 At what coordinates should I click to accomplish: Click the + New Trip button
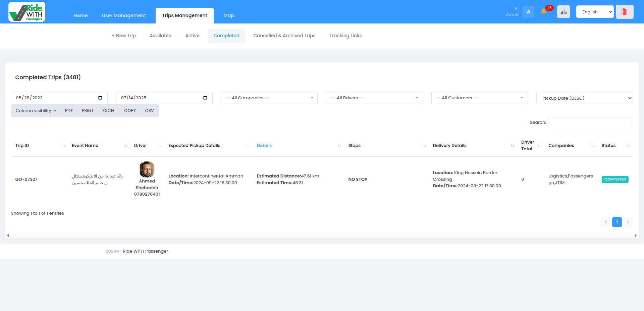pyautogui.click(x=123, y=36)
